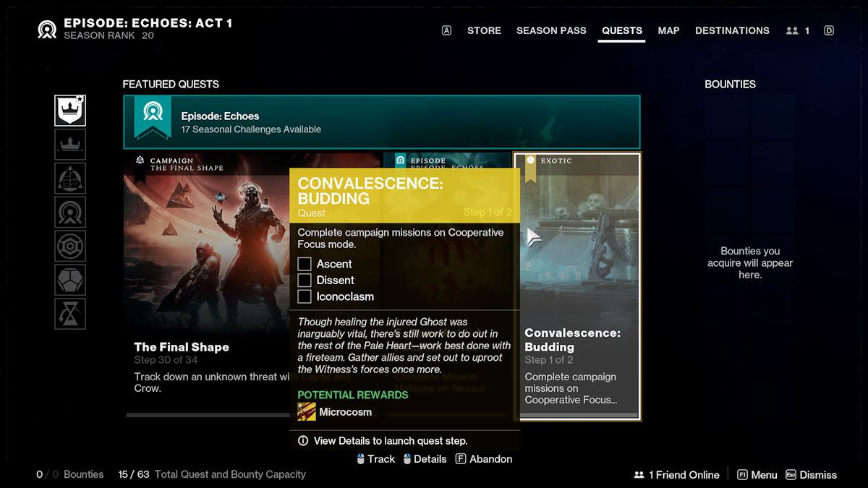Screen dimensions: 868x488
Task: Click the Microcosm reward icon
Action: pos(307,412)
